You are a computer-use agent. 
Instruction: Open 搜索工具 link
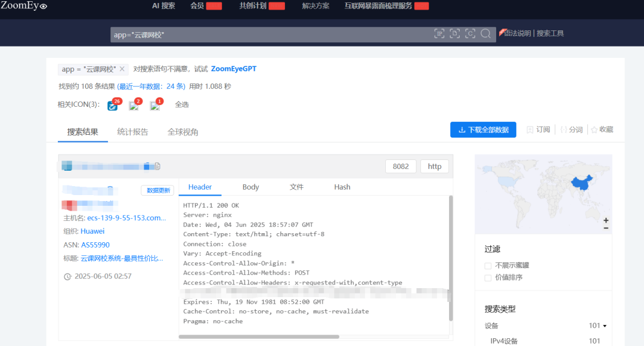point(550,33)
